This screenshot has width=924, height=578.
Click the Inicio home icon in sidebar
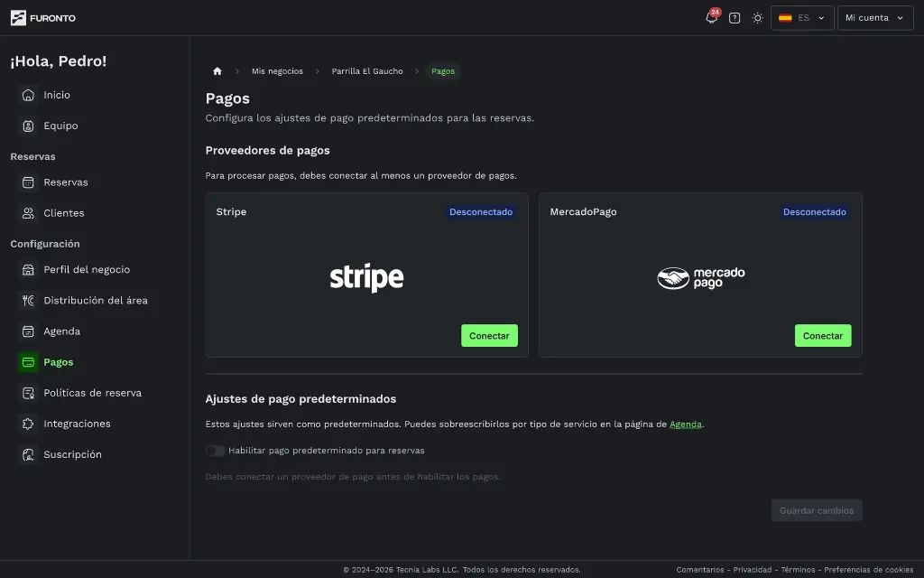(28, 95)
